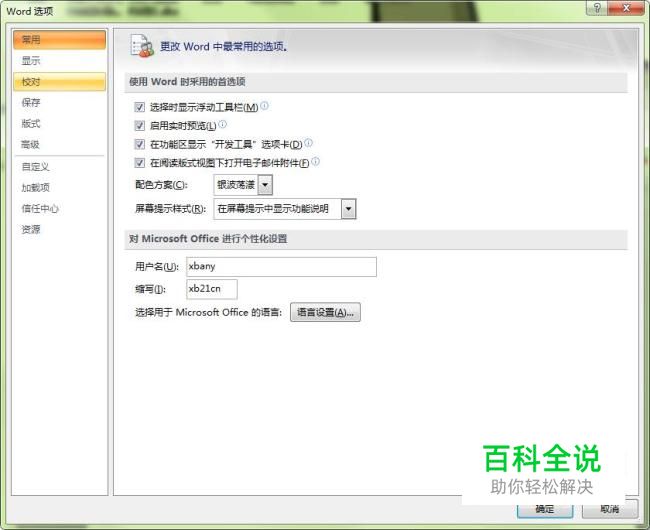The image size is (650, 530).
Task: Click the 缩写 input field
Action: [212, 289]
